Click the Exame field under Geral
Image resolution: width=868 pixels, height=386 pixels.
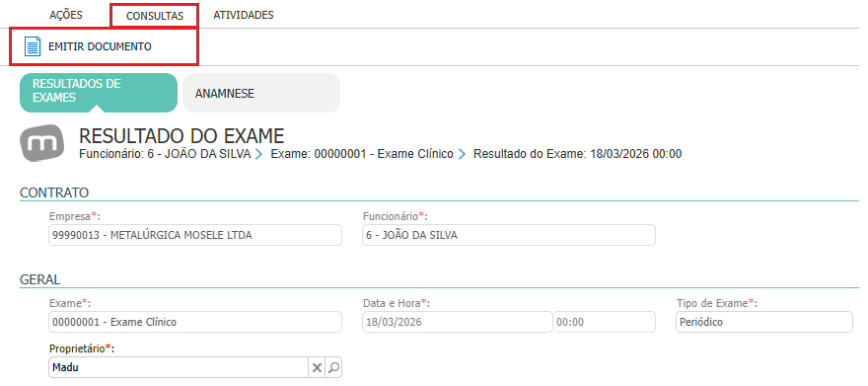click(x=195, y=322)
